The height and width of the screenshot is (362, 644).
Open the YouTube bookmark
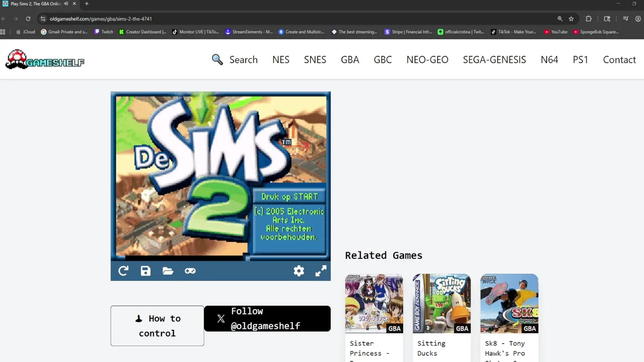(x=555, y=32)
